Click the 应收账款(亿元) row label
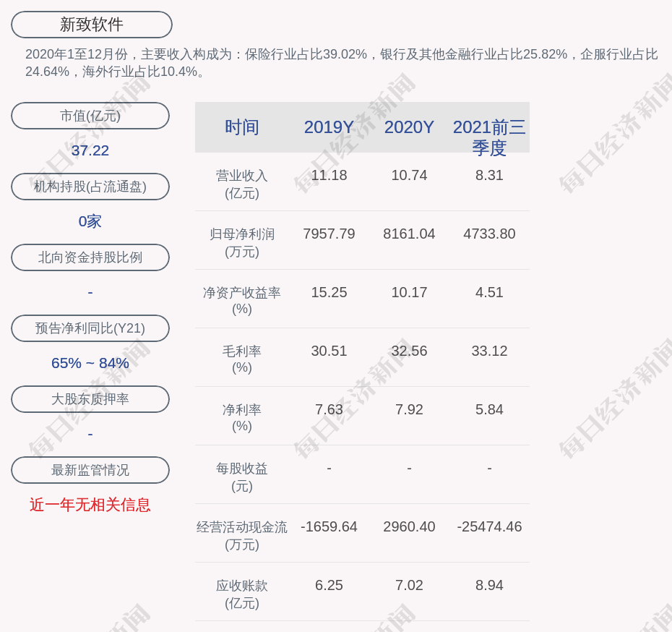The height and width of the screenshot is (632, 672). tap(242, 594)
